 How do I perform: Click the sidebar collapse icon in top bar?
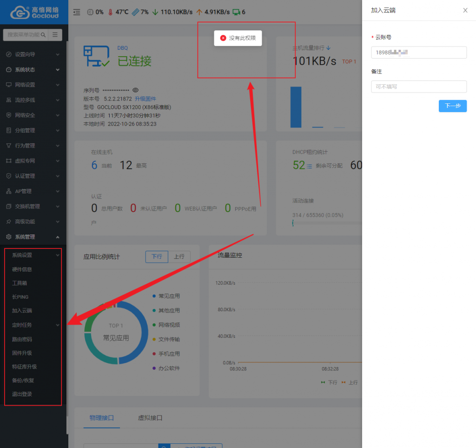click(x=77, y=12)
